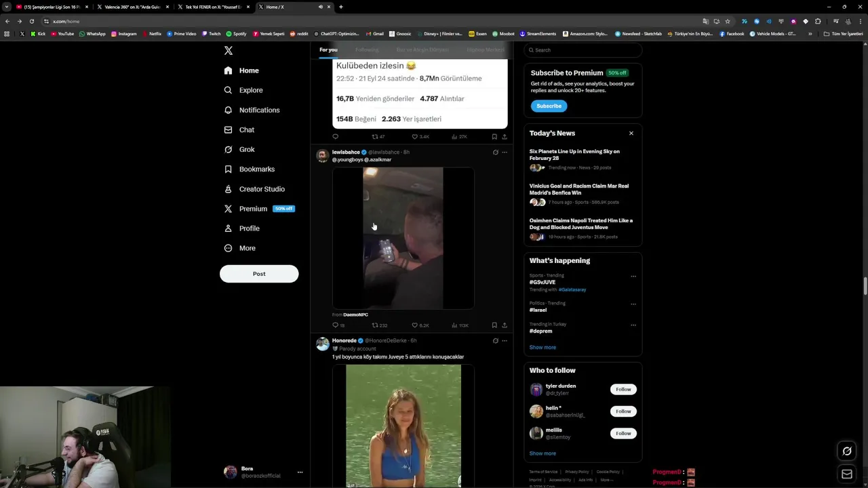Open messages floating button at bottom right

847,474
